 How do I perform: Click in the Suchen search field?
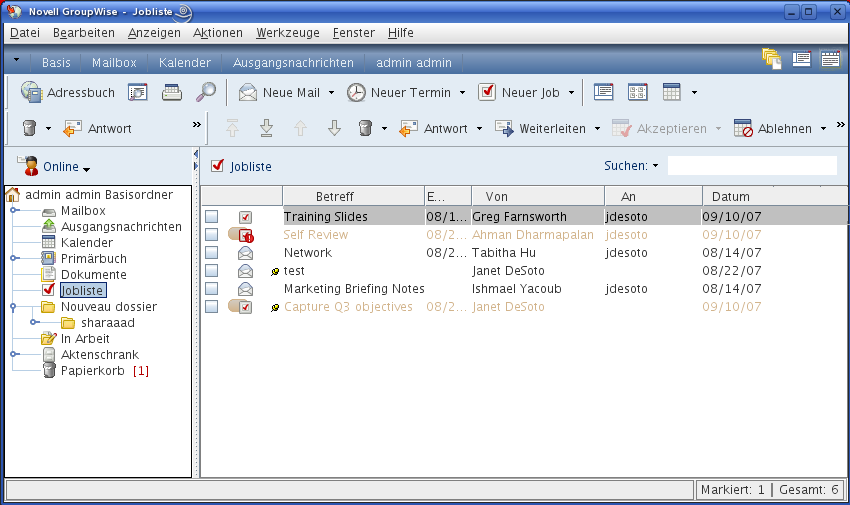[x=752, y=166]
